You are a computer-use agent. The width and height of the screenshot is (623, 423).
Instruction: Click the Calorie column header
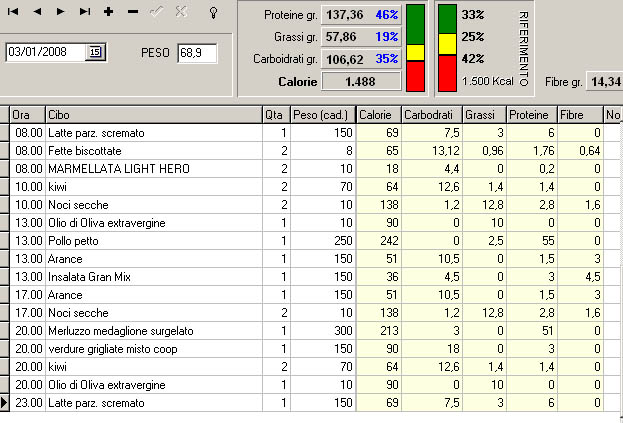point(379,115)
